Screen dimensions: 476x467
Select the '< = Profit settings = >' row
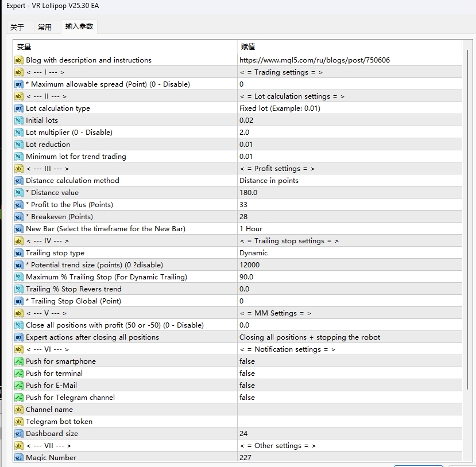[238, 169]
